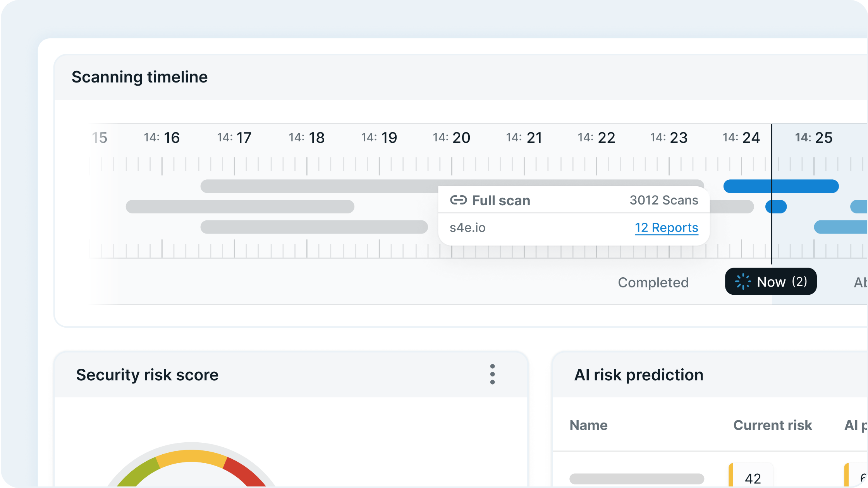Click the red segment of the risk gauge

(x=244, y=471)
